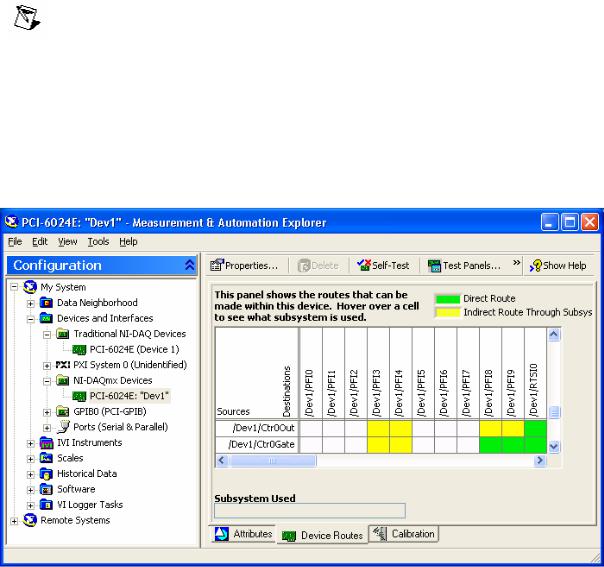Collapse the Traditional NI-DAQ Devices node
Screen dimensions: 604x567
47,334
